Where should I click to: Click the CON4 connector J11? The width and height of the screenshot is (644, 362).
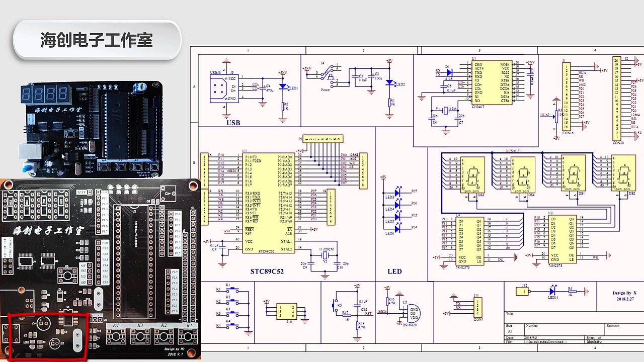click(477, 307)
